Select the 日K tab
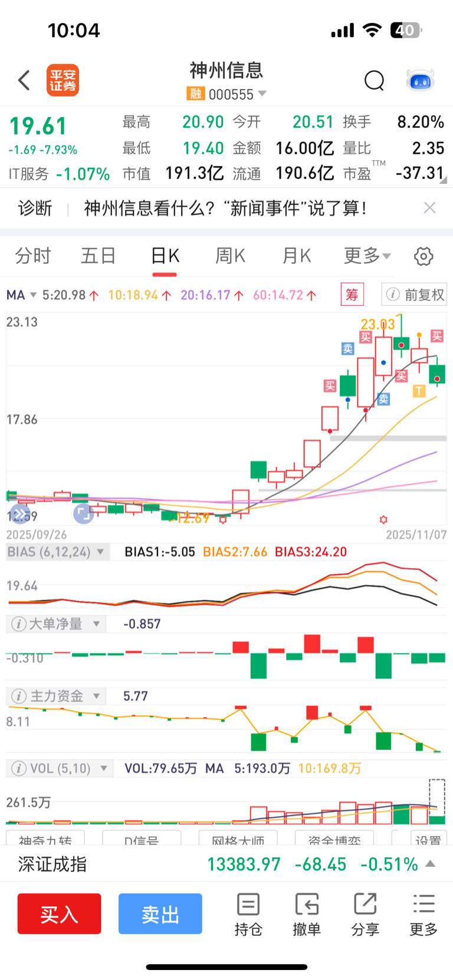This screenshot has height=980, width=453. click(165, 256)
